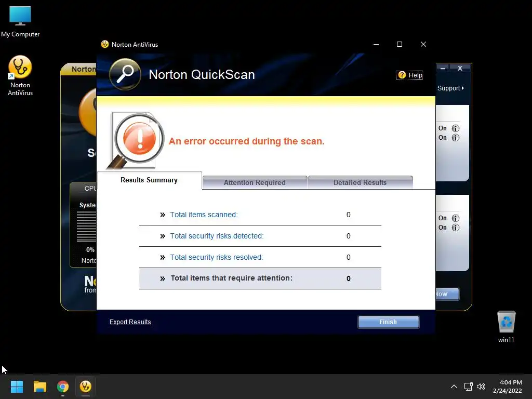Toggle the first On status in lower group
Image resolution: width=532 pixels, height=399 pixels.
[x=443, y=218]
